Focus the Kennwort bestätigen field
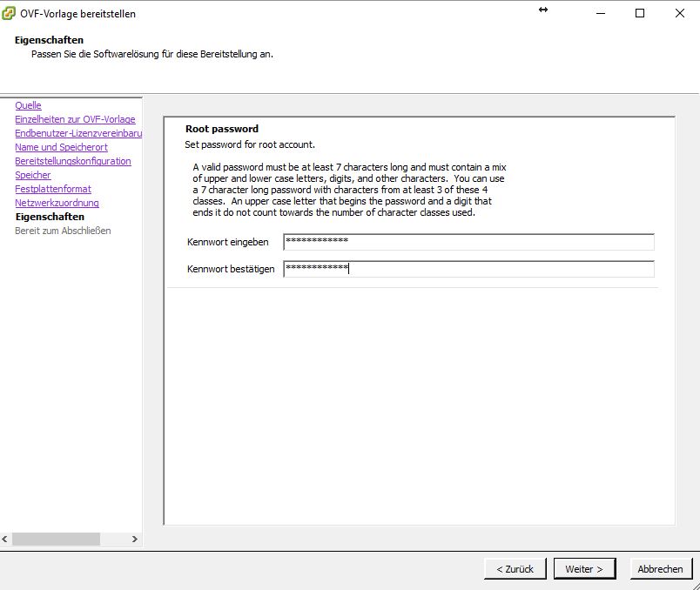The image size is (700, 590). [468, 269]
